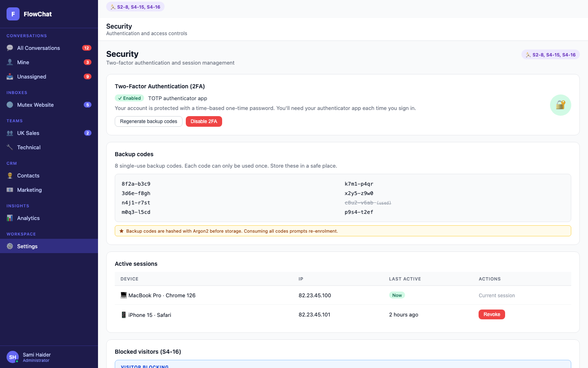Viewport: 588px width, 368px height.
Task: Select backup code m0q3-l5cd
Action: pos(136,212)
